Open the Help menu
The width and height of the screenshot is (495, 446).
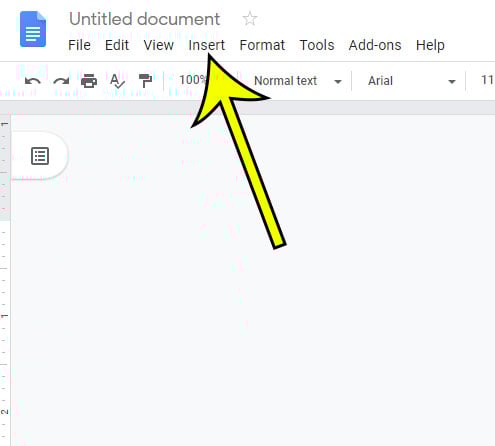430,45
